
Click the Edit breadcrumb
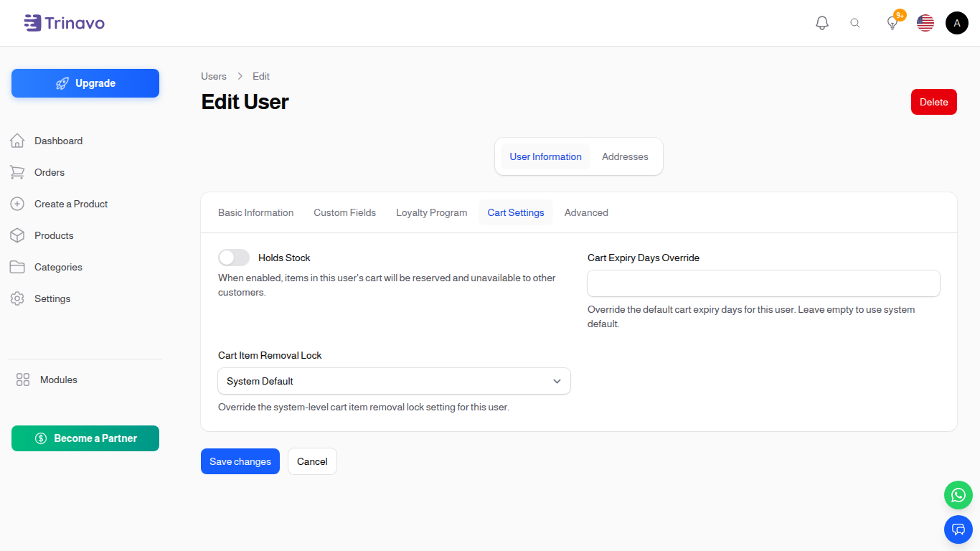click(261, 76)
